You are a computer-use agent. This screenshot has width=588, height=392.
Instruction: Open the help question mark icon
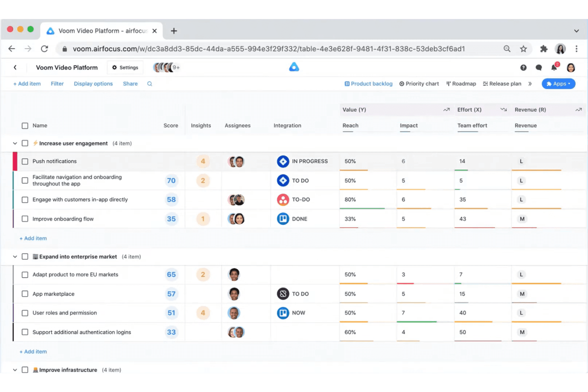(x=523, y=68)
